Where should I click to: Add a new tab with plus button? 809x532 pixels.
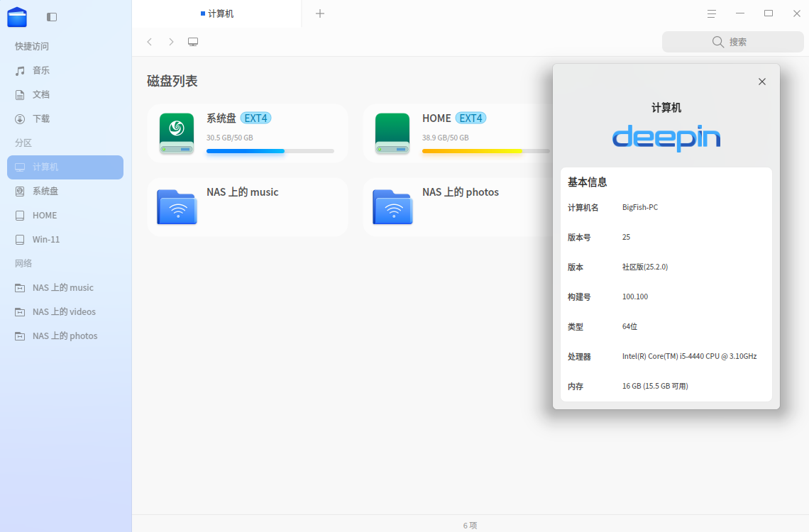click(320, 13)
